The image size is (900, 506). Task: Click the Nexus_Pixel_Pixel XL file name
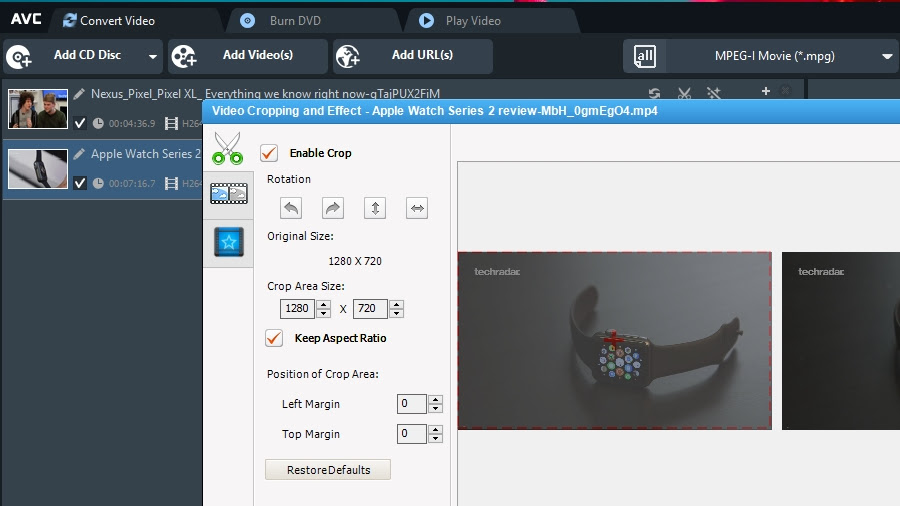click(x=265, y=94)
